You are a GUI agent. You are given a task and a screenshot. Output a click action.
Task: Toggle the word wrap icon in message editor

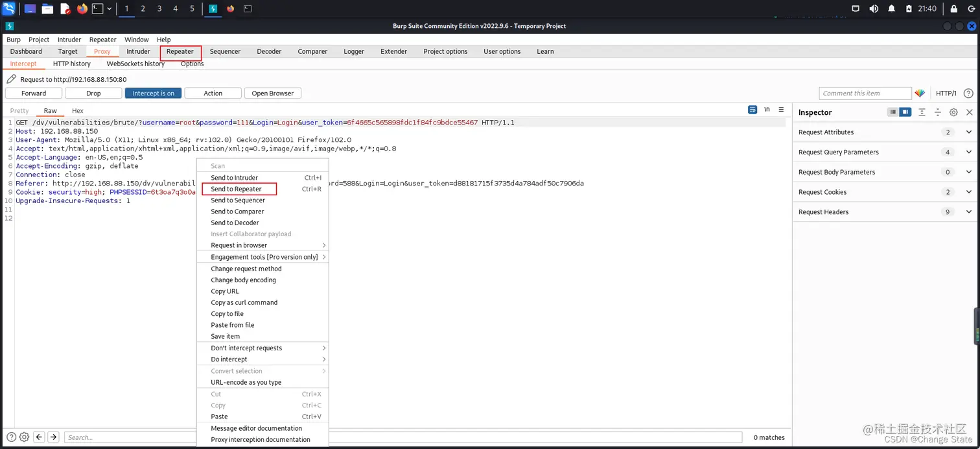point(752,110)
